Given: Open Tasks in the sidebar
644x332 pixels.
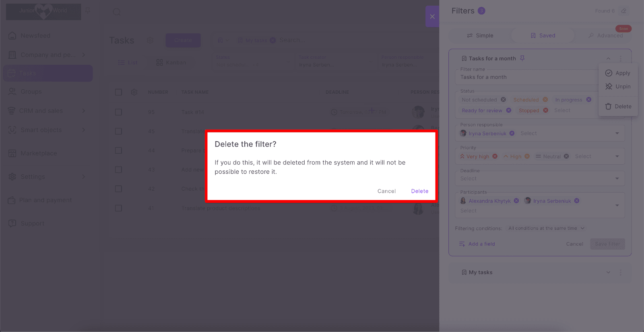Looking at the screenshot, I should tap(48, 73).
